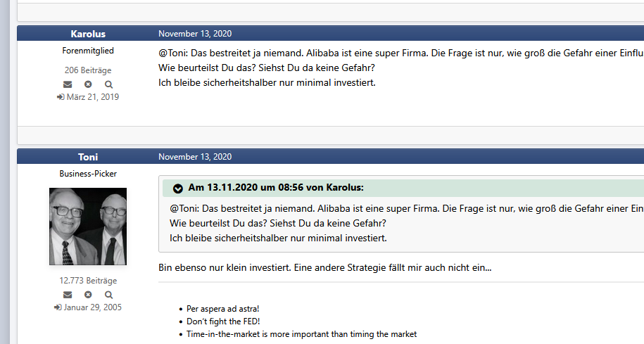Click search magnifier icon under Toni's avatar
The width and height of the screenshot is (644, 344).
(x=108, y=295)
